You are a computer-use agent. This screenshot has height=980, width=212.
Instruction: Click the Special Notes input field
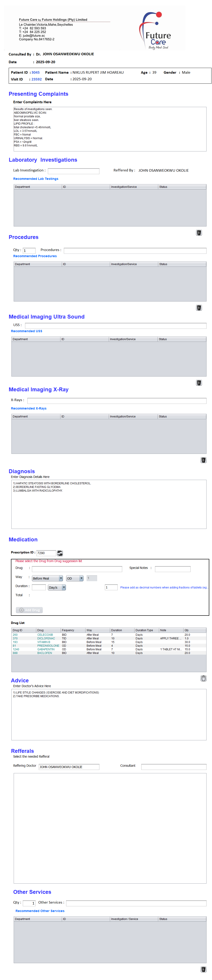point(172,569)
